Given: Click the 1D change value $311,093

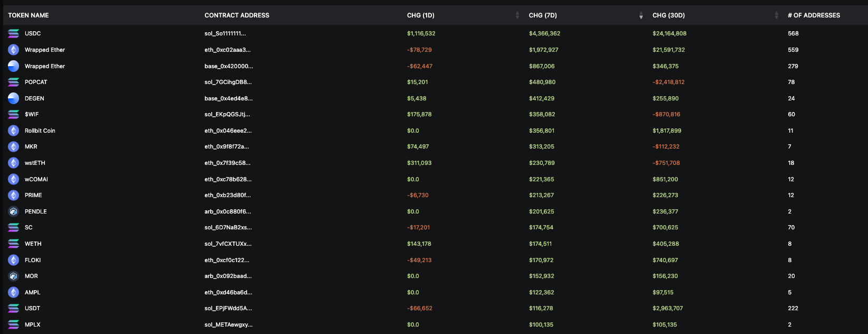Looking at the screenshot, I should pyautogui.click(x=419, y=163).
